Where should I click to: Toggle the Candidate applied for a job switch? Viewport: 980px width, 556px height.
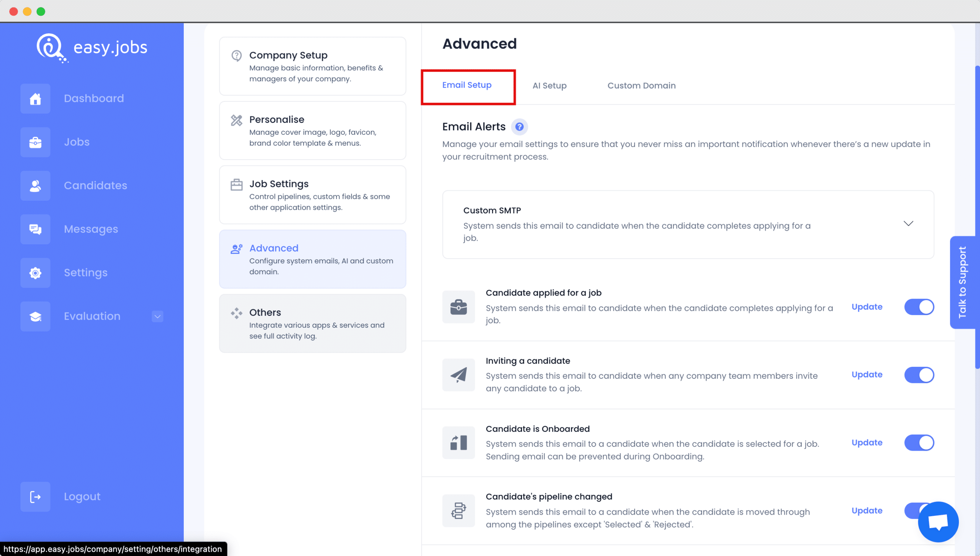coord(919,306)
